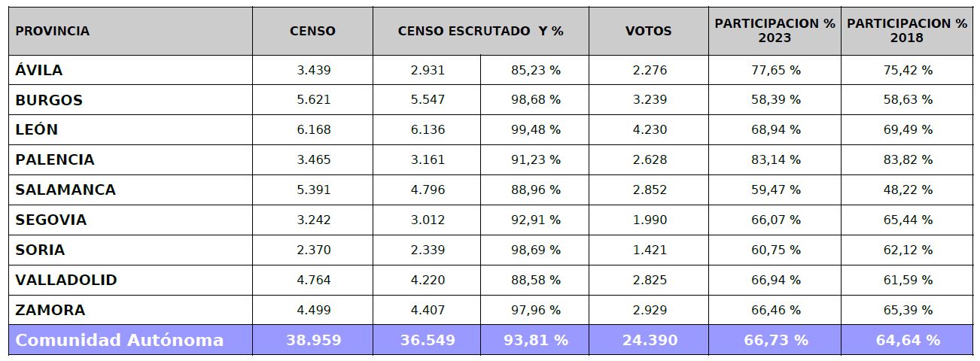The image size is (980, 361).
Task: Select the Comunidad Autónoma total row label
Action: pos(120,340)
